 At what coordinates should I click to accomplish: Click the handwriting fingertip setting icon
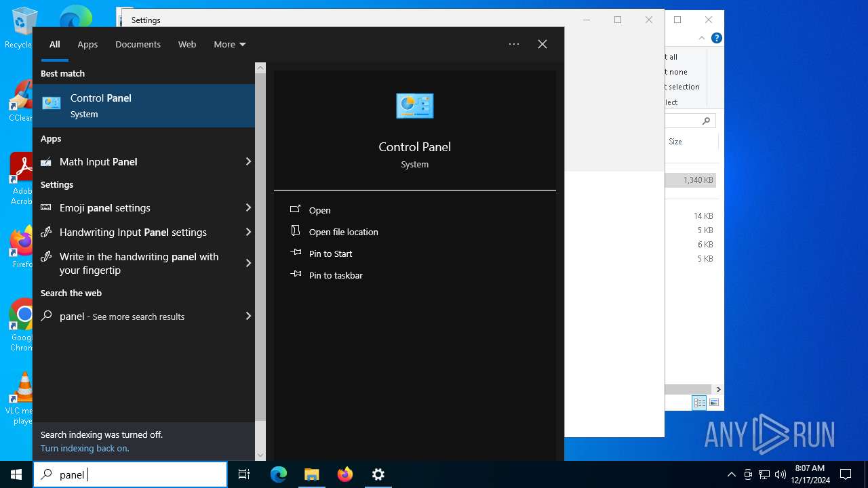pyautogui.click(x=46, y=256)
